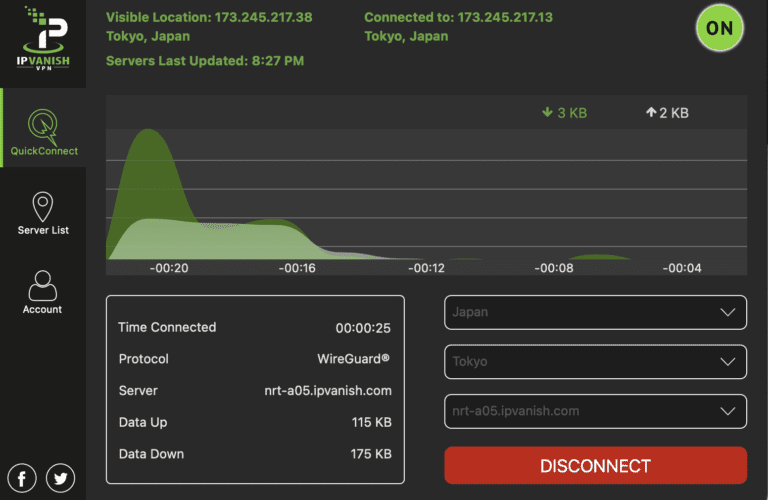Screen dimensions: 768x500
Task: Open the QuickConnect sidebar icon
Action: [x=43, y=125]
